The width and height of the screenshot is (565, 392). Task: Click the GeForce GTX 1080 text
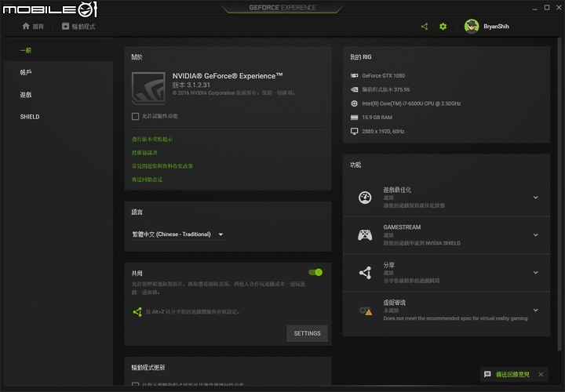[x=384, y=75]
